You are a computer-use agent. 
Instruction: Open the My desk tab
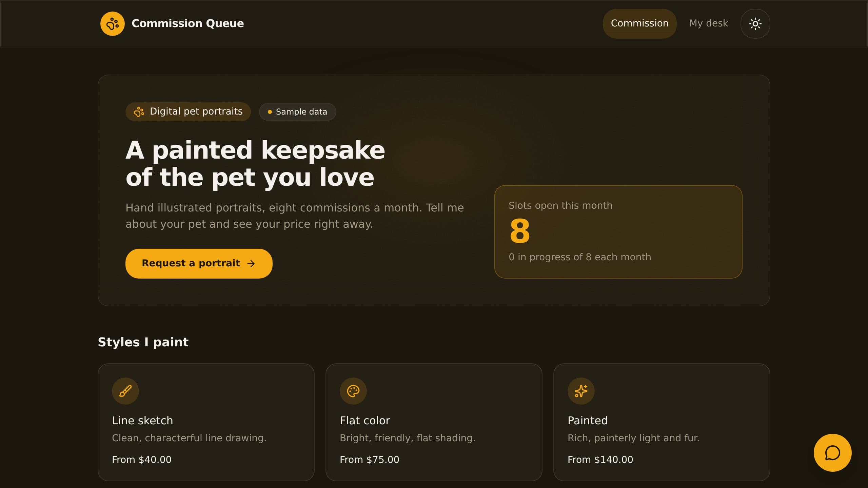(x=708, y=23)
